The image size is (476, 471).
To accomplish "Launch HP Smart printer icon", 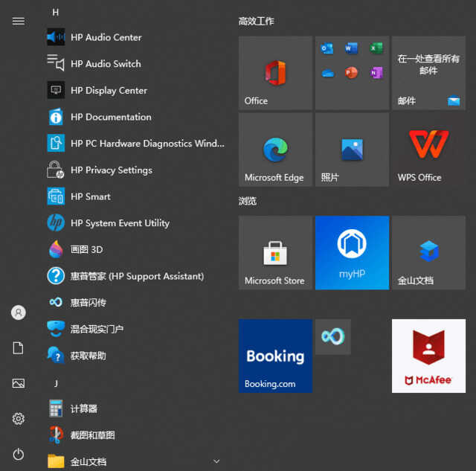I will coord(56,196).
